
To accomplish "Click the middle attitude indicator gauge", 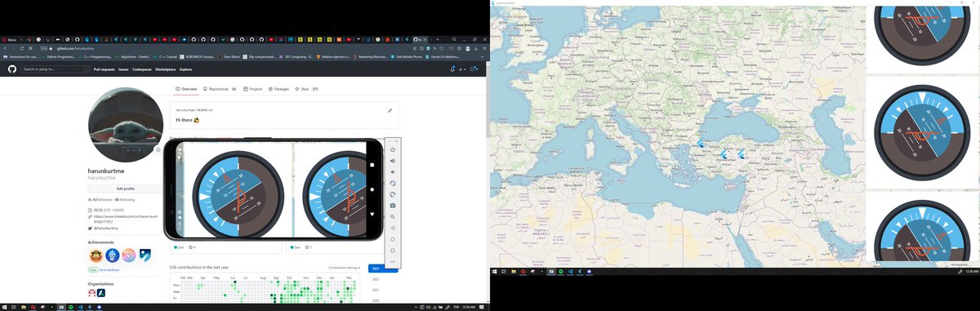I will coord(922,133).
